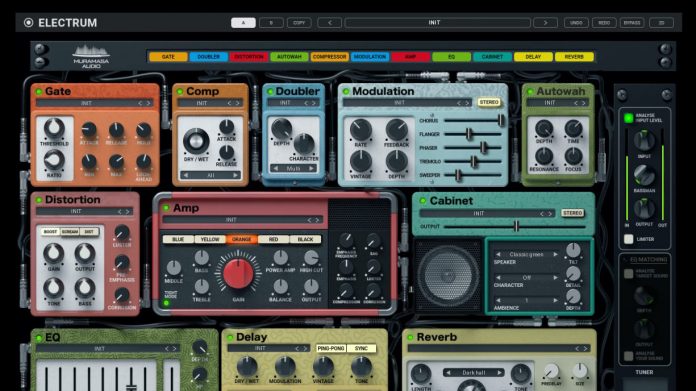
Task: Select the Orange amp channel
Action: (x=241, y=239)
